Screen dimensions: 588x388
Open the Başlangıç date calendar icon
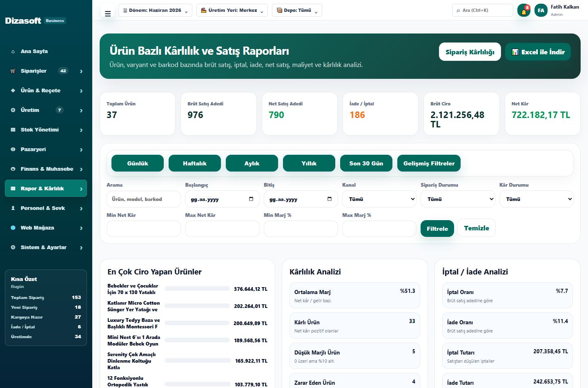[x=251, y=199]
